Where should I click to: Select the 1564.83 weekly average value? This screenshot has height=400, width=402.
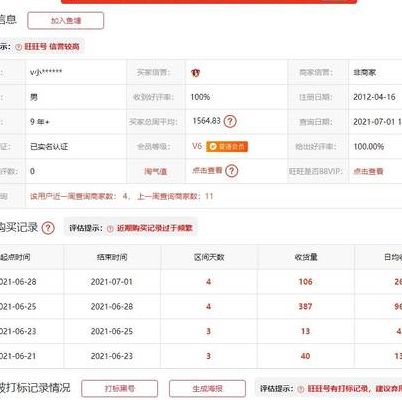[x=207, y=121]
